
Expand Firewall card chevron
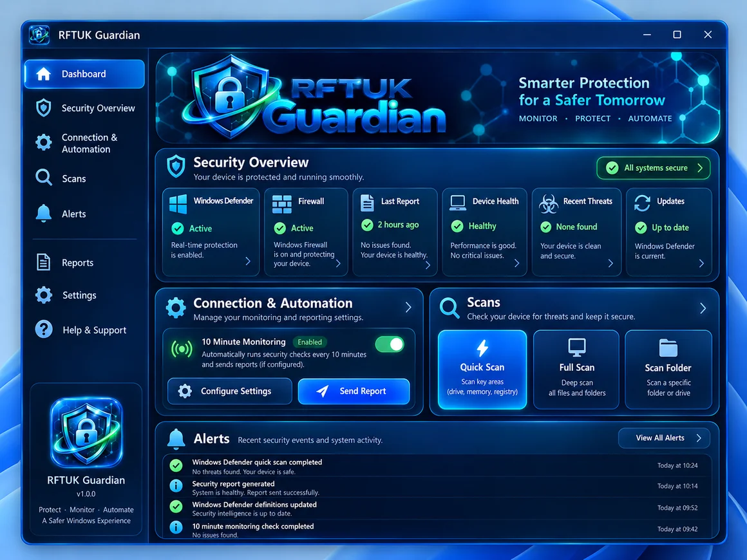(x=338, y=263)
